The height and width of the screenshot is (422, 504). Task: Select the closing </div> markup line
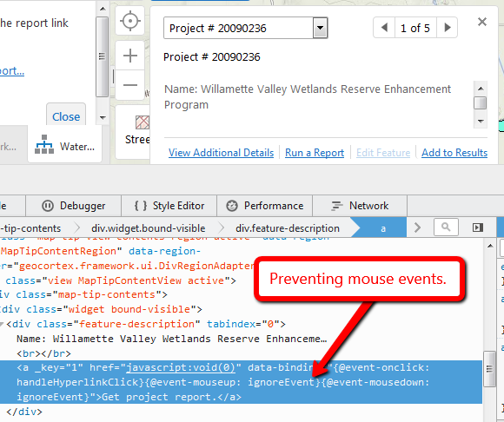click(24, 412)
